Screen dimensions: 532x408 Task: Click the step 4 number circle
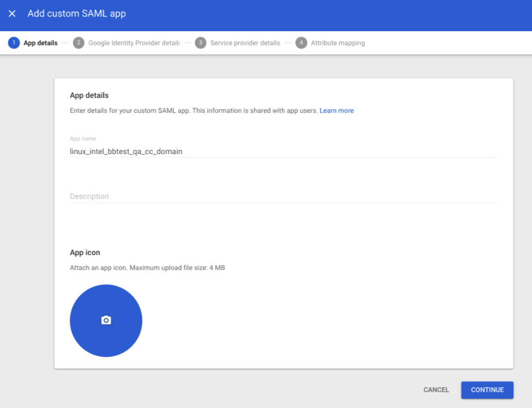pyautogui.click(x=301, y=43)
